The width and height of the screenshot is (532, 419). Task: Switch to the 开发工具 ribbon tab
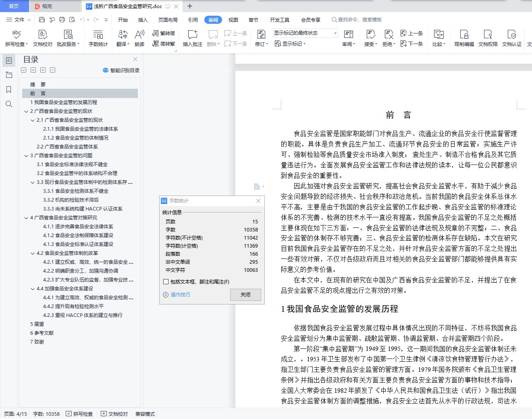click(280, 20)
